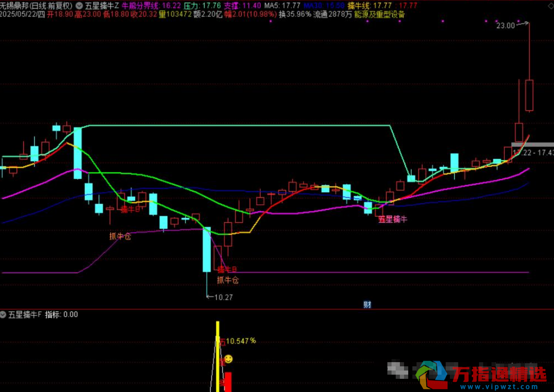Click the 10.27 low price annotation
The width and height of the screenshot is (554, 392).
(224, 297)
